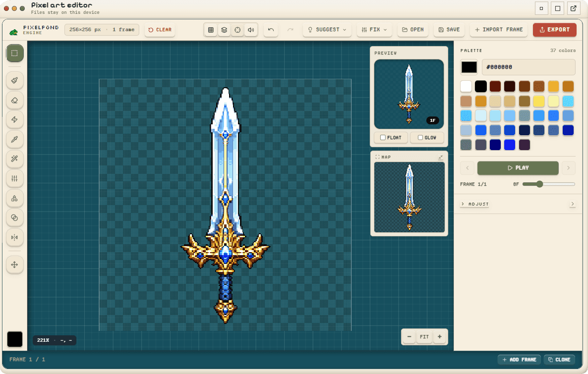Select the mirror symmetry tool

tap(14, 237)
